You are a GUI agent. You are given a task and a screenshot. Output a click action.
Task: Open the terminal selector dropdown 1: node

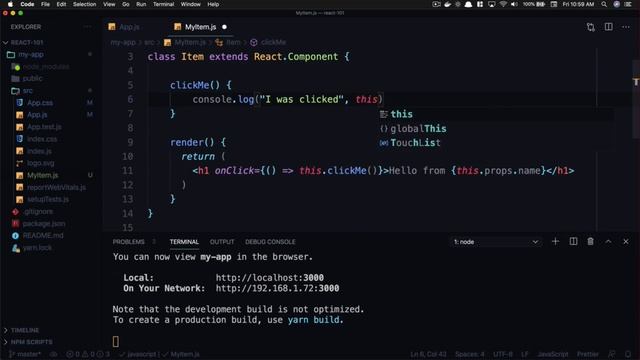tap(496, 242)
